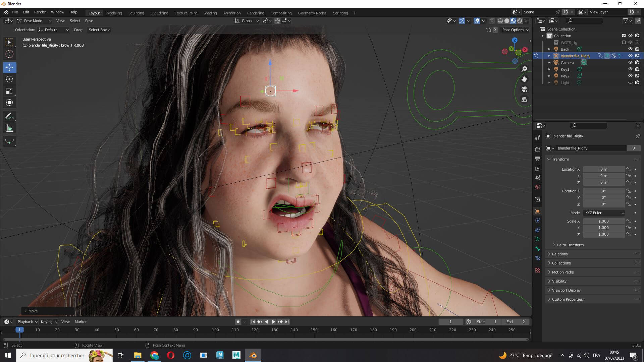Select the Annotate pencil tool
The height and width of the screenshot is (362, 644).
(x=9, y=116)
